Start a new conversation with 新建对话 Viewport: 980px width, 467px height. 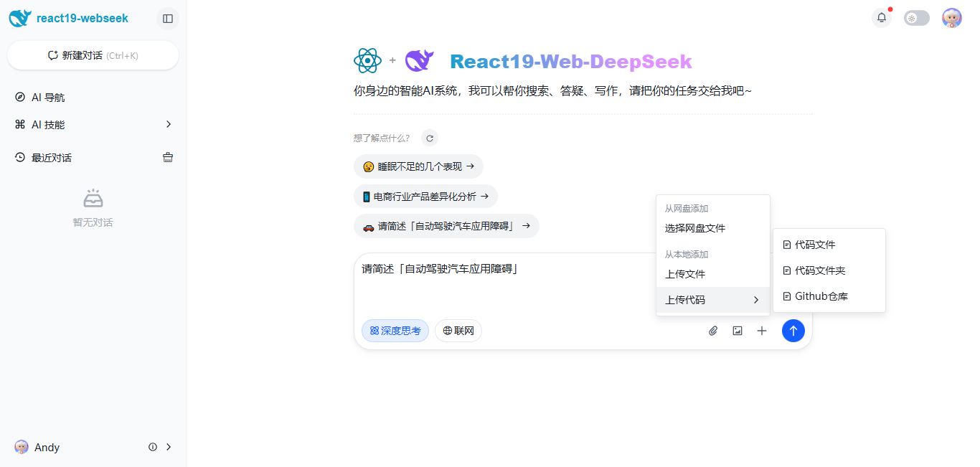point(93,55)
